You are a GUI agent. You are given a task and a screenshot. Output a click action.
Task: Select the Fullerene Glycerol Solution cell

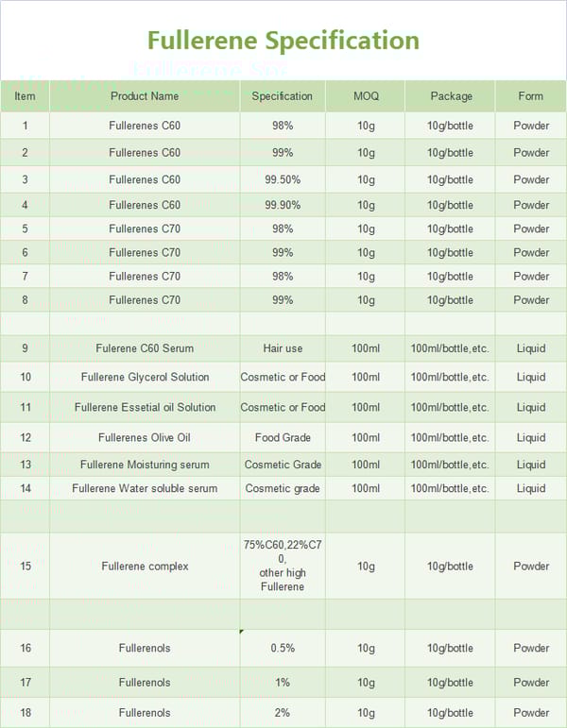145,377
